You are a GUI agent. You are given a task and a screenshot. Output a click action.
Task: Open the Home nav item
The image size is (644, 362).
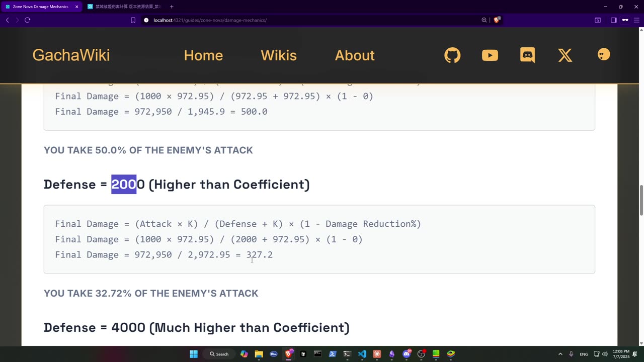(203, 55)
